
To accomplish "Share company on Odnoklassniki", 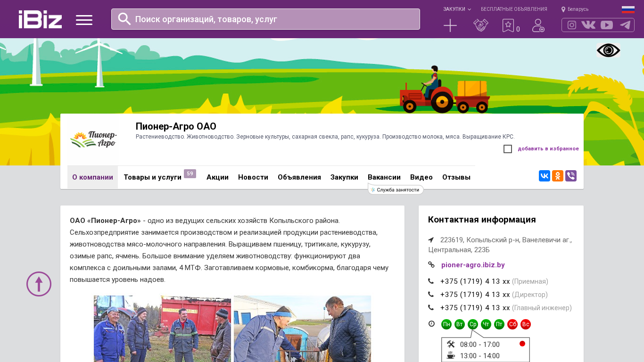I will coord(558,176).
